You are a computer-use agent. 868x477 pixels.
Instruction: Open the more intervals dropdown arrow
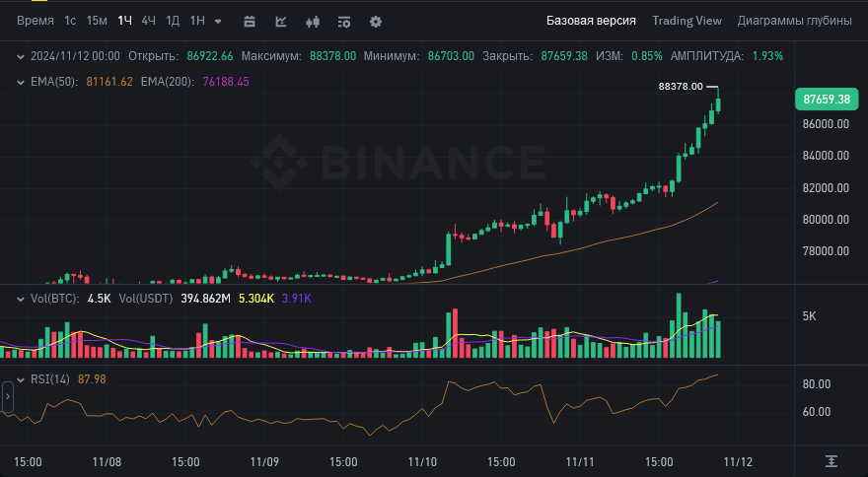click(218, 22)
